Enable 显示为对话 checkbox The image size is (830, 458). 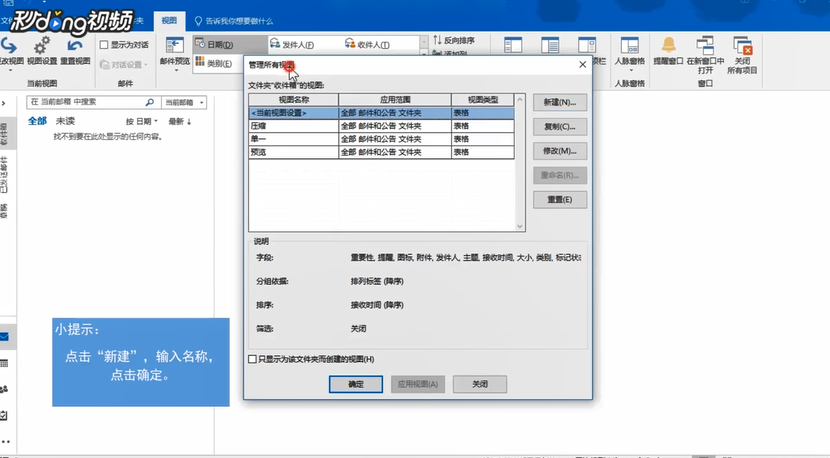click(104, 45)
